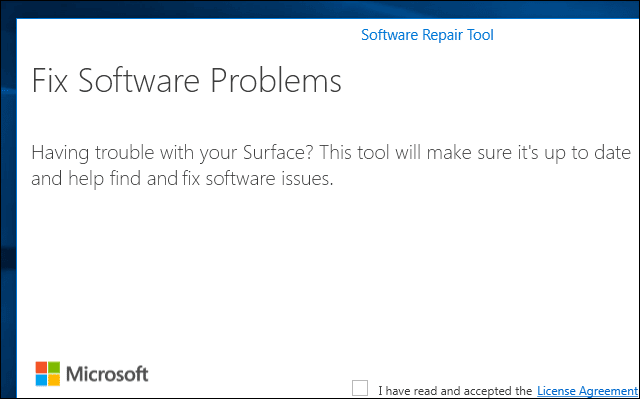Viewport: 640px width, 399px height.
Task: Click the green square of Microsoft logo
Action: [54, 367]
